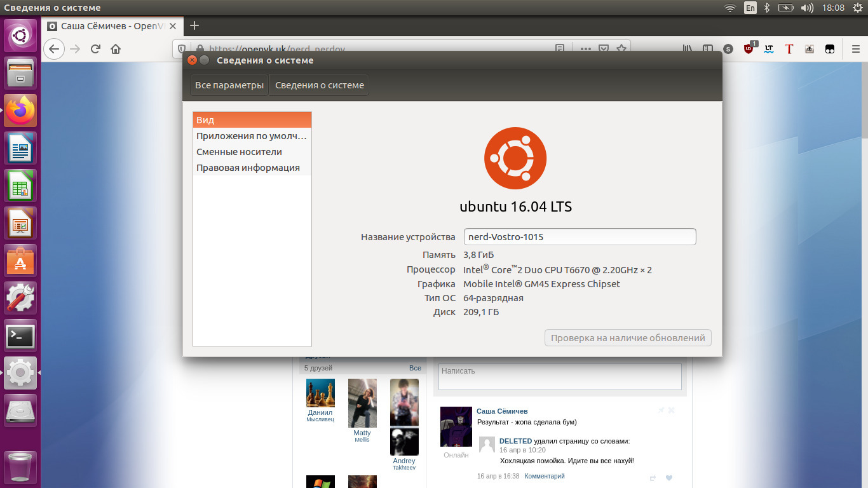Select 'Сменные носители' in sidebar

click(x=239, y=152)
